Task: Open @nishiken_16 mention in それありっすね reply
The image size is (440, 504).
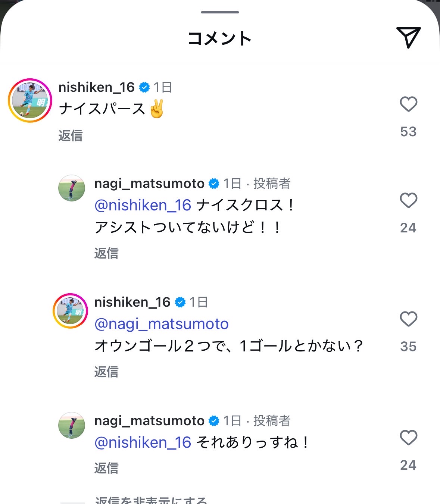Action: (143, 442)
